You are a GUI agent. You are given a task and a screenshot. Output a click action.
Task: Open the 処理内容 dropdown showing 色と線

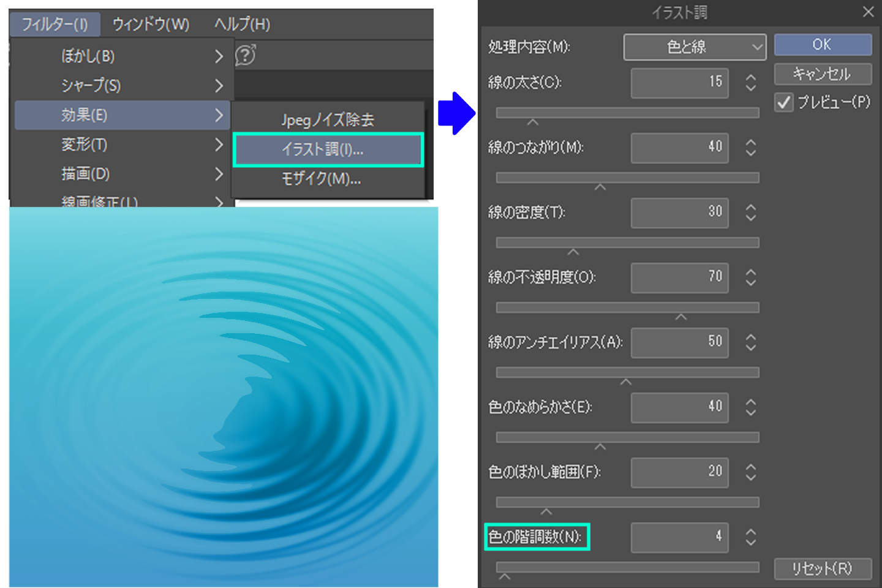pos(695,47)
